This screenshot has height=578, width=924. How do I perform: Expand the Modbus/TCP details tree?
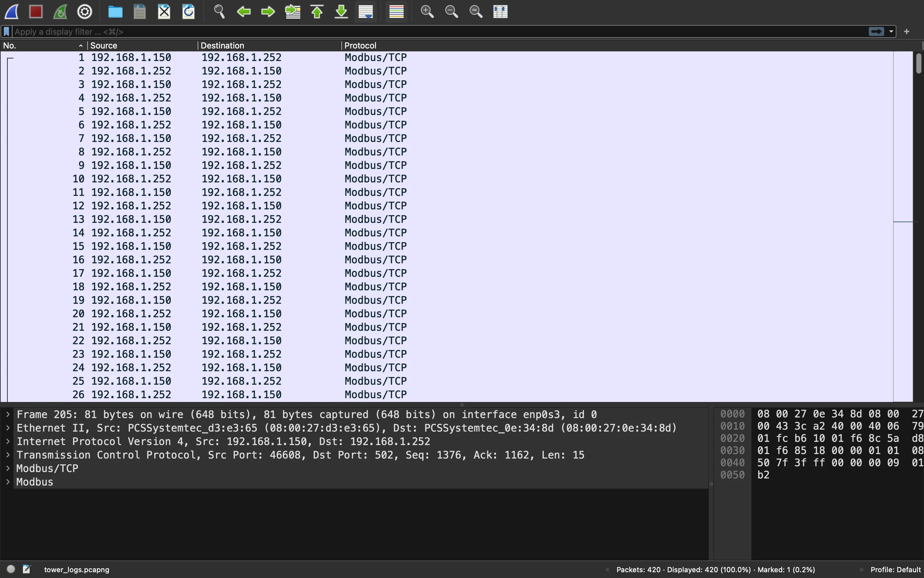point(8,468)
